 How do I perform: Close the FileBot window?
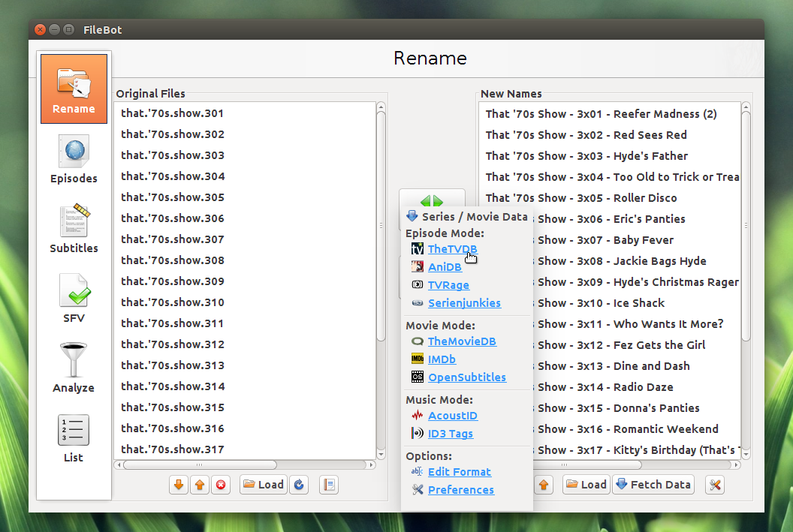pos(41,30)
